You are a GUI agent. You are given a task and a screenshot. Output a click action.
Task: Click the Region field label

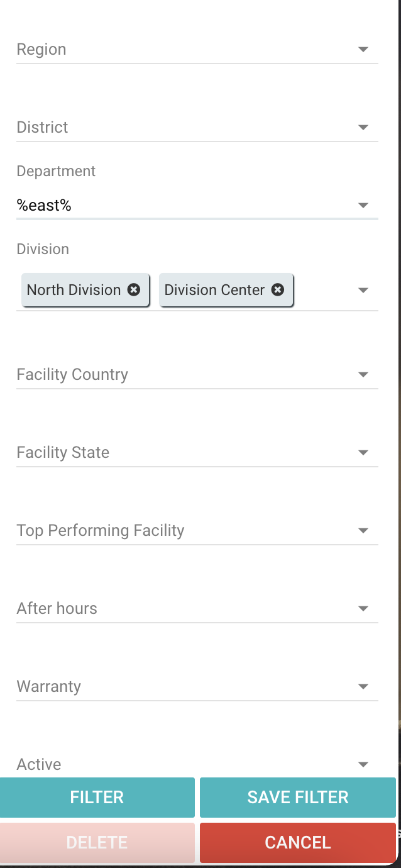(x=41, y=50)
